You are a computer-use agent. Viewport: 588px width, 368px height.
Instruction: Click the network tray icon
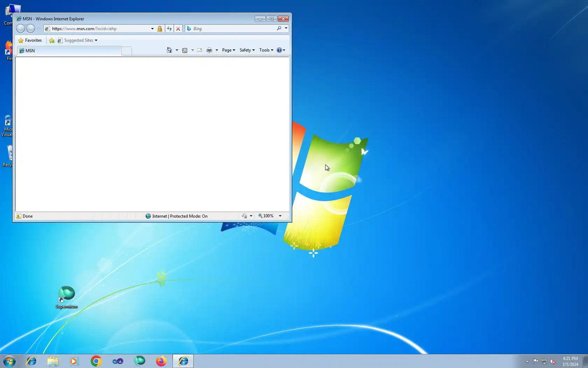[544, 361]
